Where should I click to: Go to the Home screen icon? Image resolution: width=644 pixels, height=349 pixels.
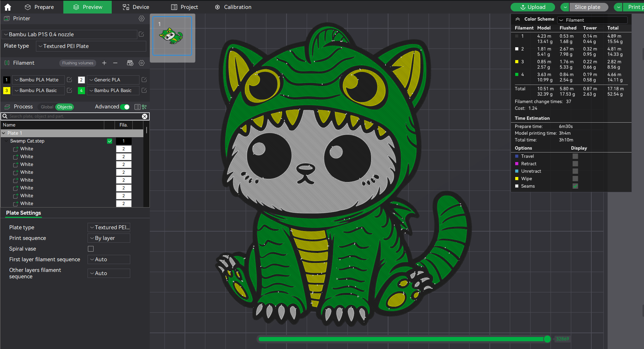click(7, 7)
